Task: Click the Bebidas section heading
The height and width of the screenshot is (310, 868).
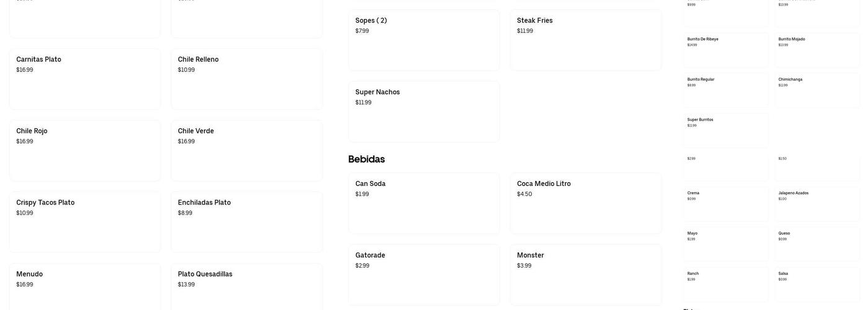Action: (366, 159)
